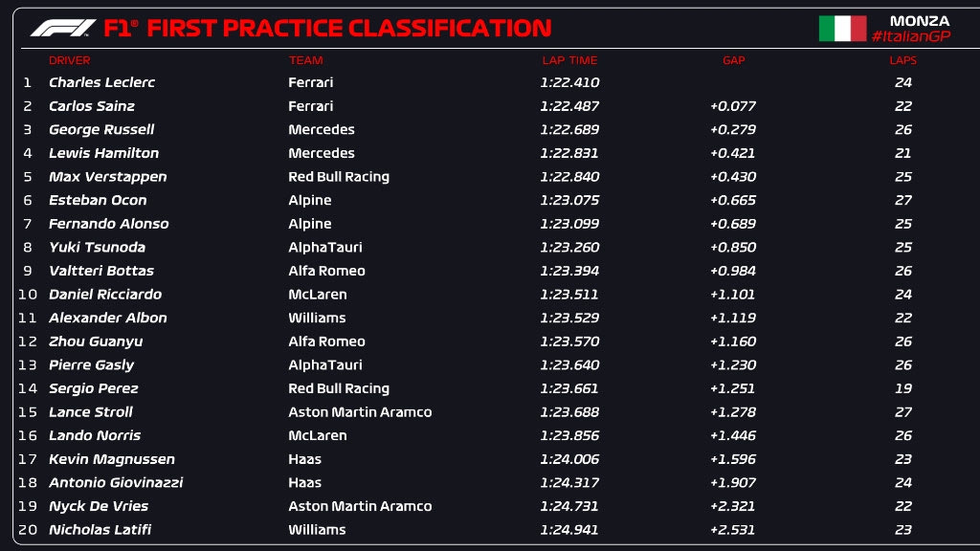Click the #ItalianGP hashtag

[910, 36]
